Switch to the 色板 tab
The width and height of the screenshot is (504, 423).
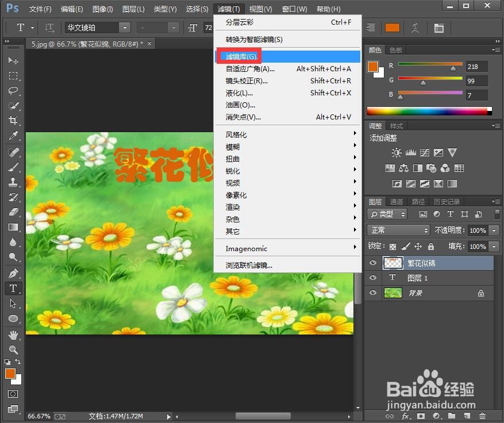point(396,50)
